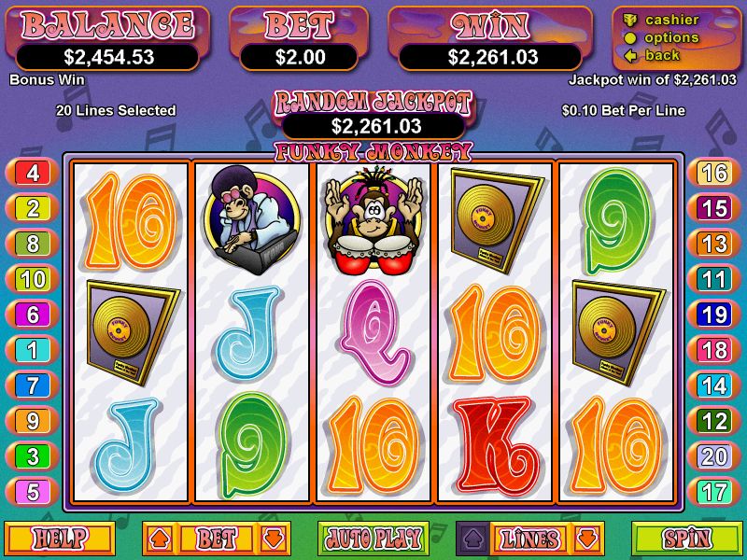Select payline 16 marker
This screenshot has width=747, height=560.
(x=714, y=173)
